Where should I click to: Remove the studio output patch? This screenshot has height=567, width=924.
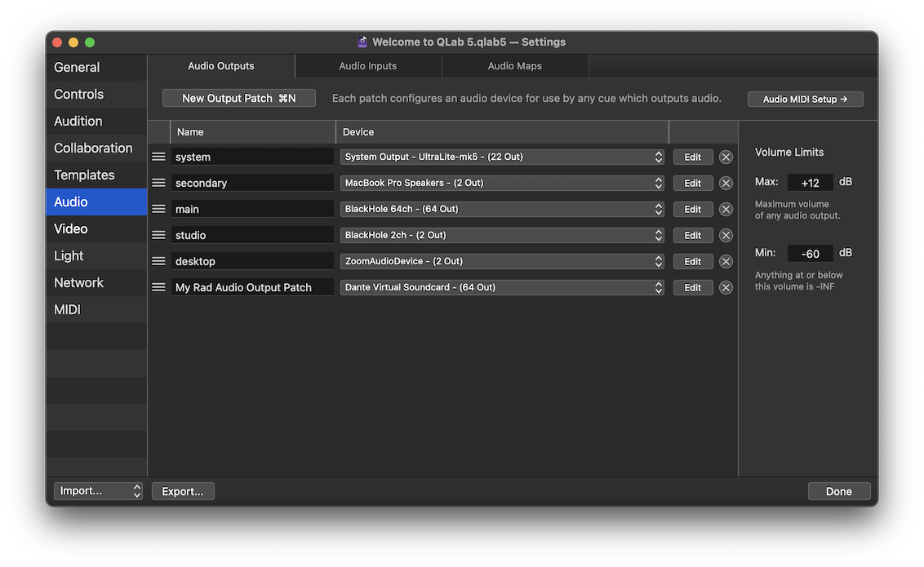[x=726, y=235]
